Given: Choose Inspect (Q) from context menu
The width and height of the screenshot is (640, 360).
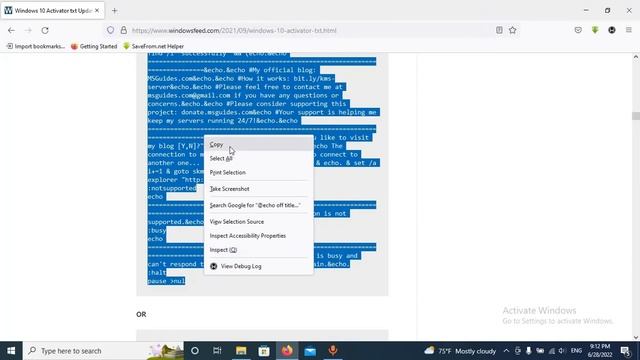Looking at the screenshot, I should 258,250.
